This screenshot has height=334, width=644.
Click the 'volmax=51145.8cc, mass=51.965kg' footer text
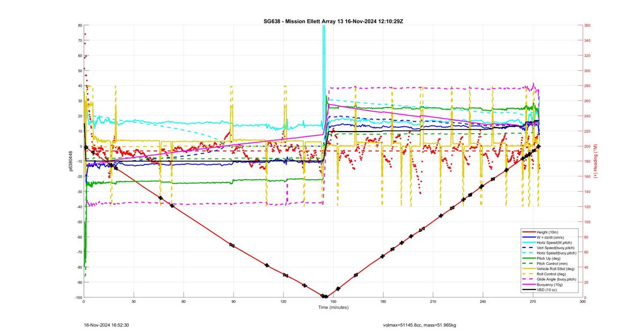click(x=419, y=325)
